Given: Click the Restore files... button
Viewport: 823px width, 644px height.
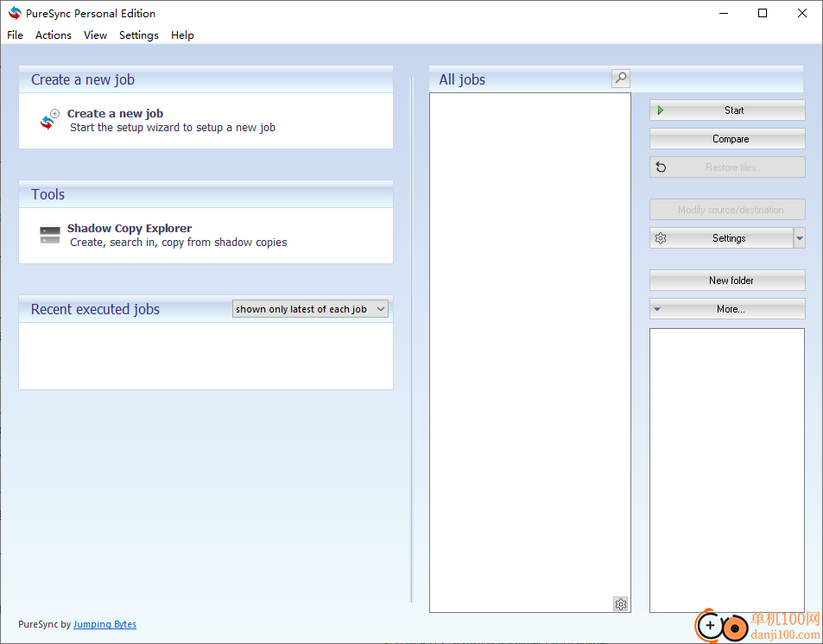Looking at the screenshot, I should click(727, 167).
